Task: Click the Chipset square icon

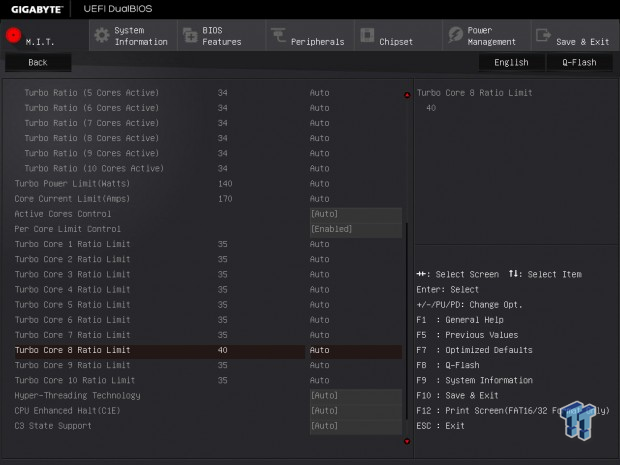Action: [x=367, y=35]
